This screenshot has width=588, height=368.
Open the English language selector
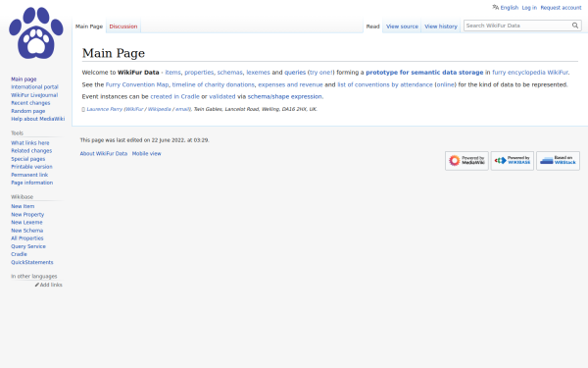point(510,8)
